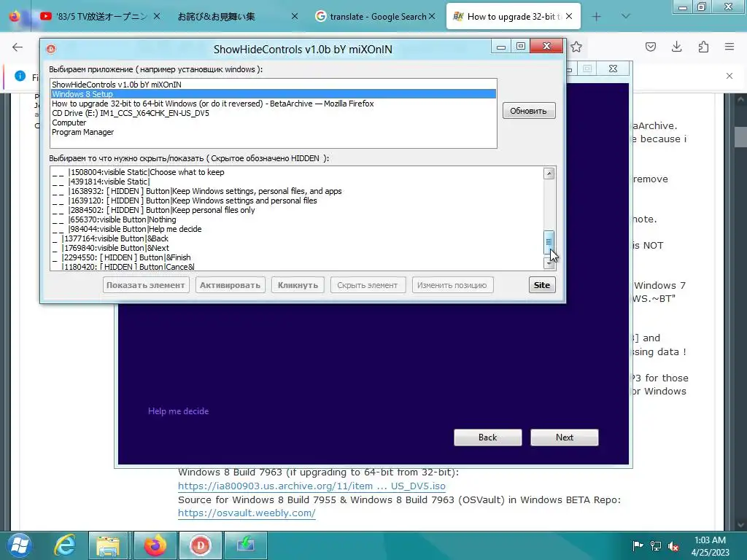
Task: Click the controls list scrollbar thumb
Action: (x=549, y=242)
